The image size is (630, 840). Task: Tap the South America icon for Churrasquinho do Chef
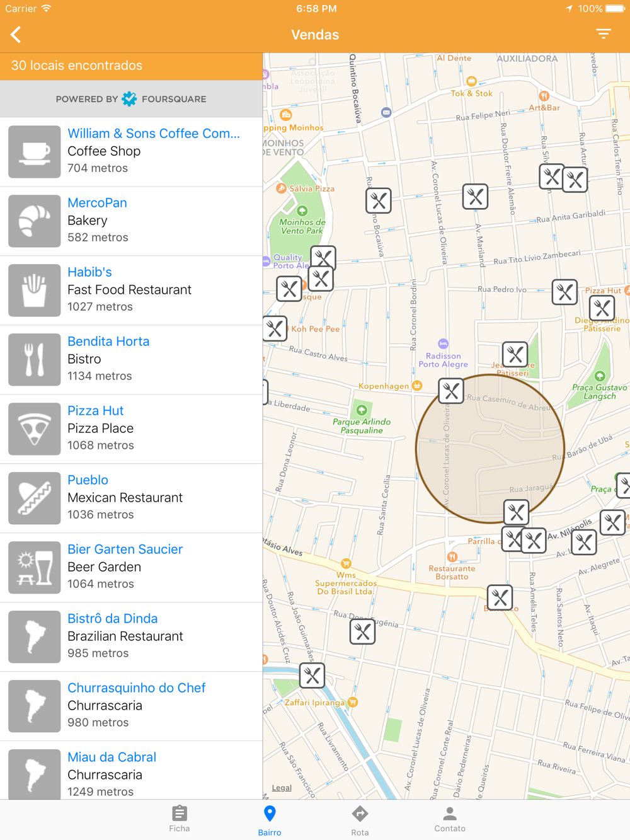[x=35, y=706]
